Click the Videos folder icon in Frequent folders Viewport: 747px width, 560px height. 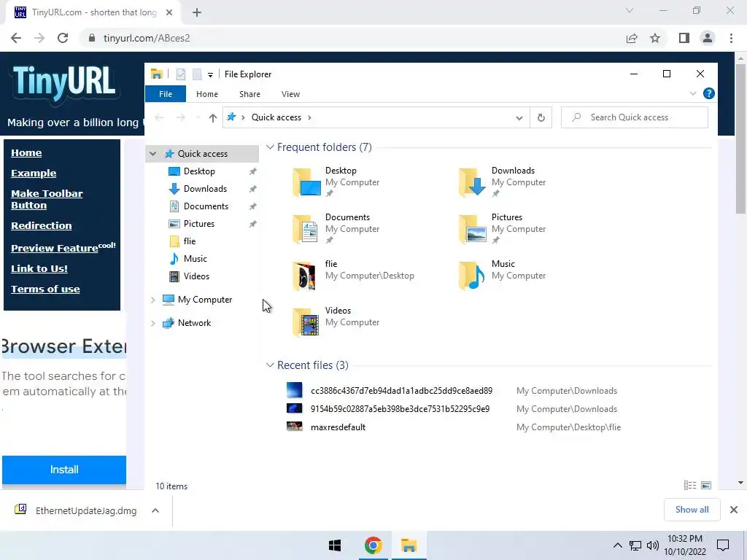pos(306,322)
